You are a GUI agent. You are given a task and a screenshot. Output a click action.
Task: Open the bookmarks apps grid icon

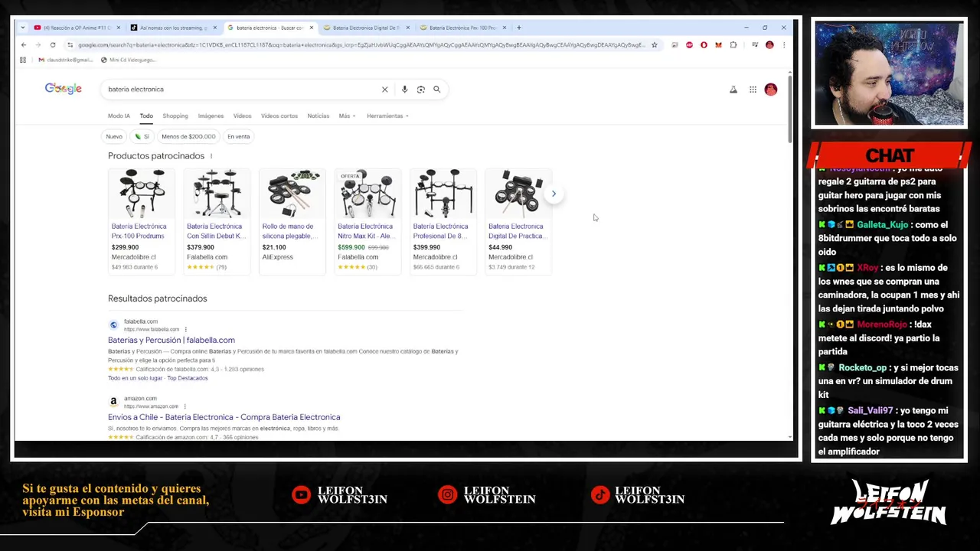coord(23,60)
